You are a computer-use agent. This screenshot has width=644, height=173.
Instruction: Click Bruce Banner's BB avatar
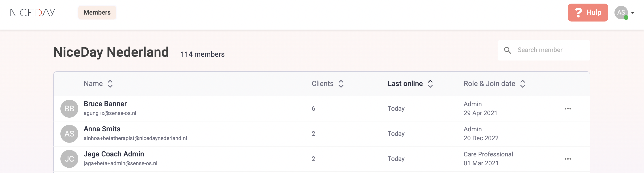(x=69, y=109)
